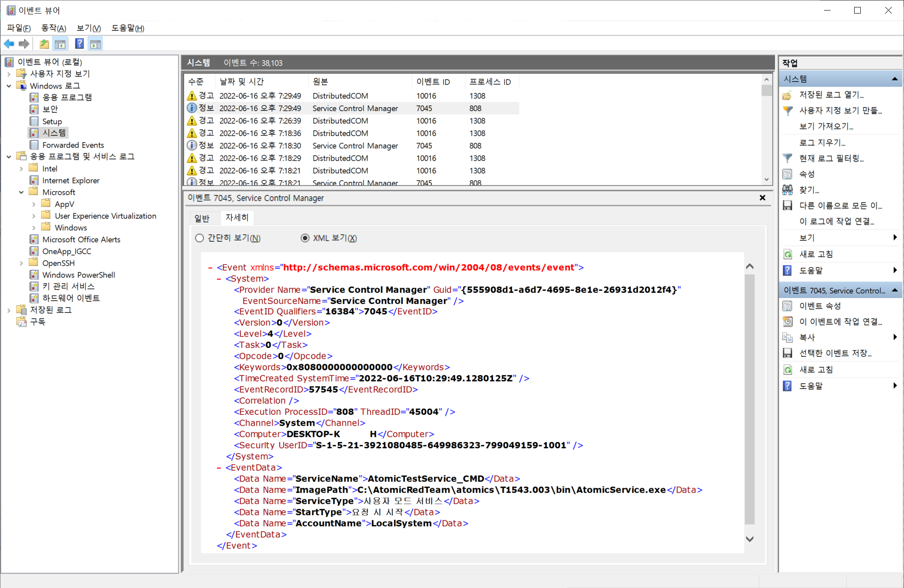Select the XML view radio button
Screen dimensions: 904x588
305,238
